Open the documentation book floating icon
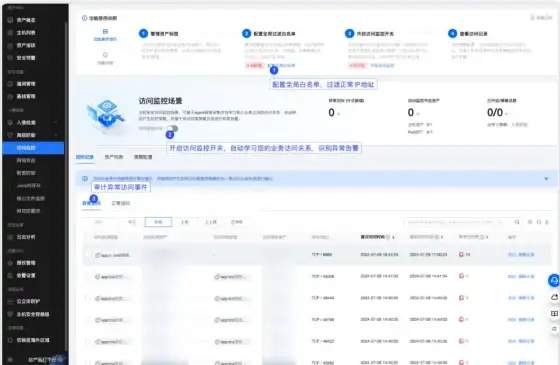Viewport: 560px width, 365px height. (x=554, y=314)
